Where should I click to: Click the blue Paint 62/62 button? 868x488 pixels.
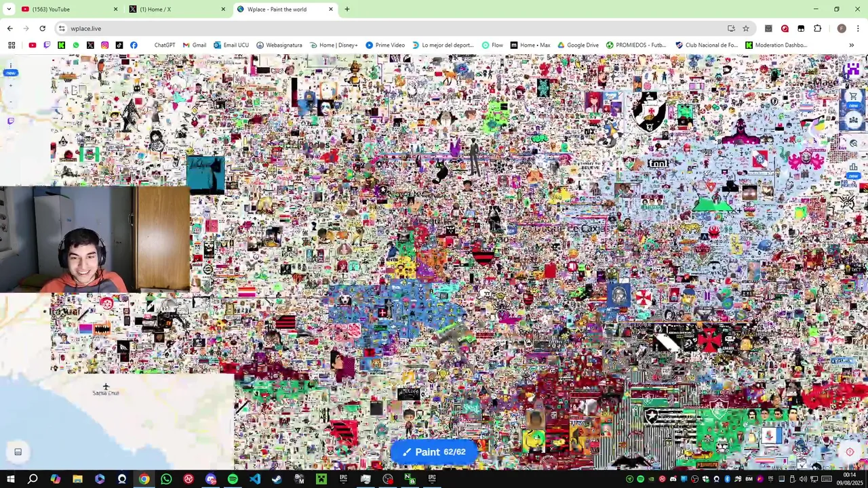[434, 452]
